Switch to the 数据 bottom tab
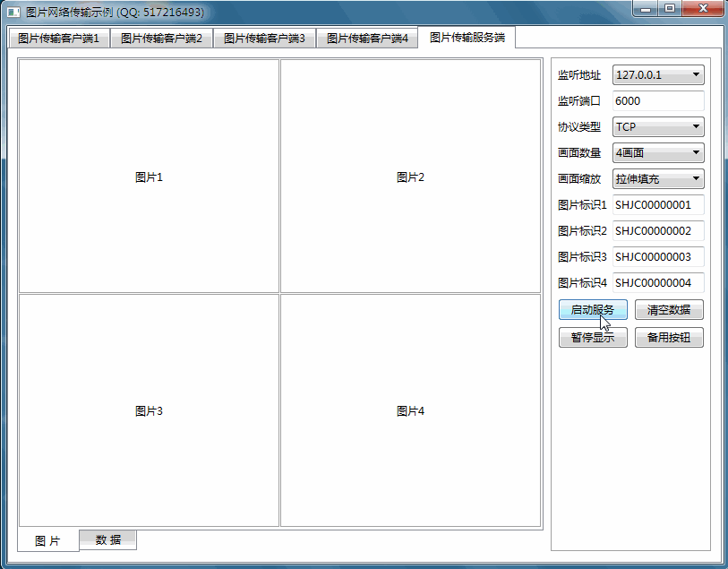728x569 pixels. pyautogui.click(x=108, y=539)
